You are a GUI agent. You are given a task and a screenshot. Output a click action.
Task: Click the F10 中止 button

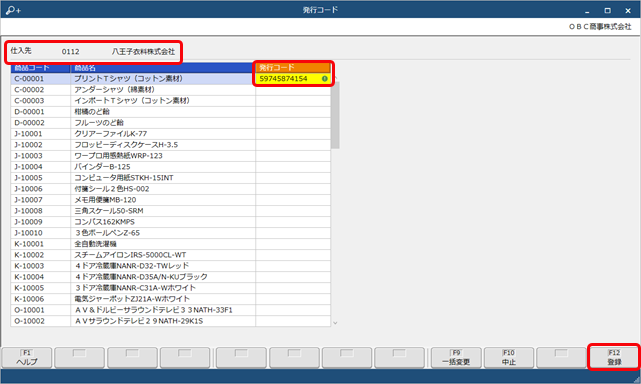tap(509, 357)
